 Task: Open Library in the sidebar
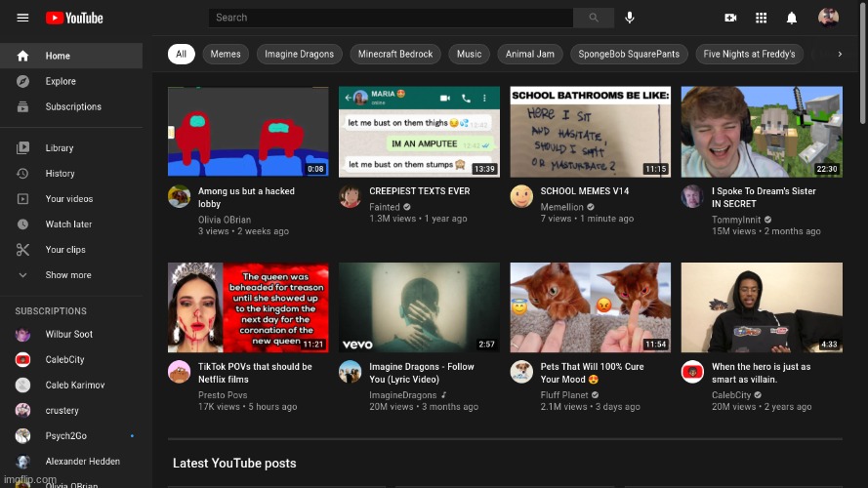(x=71, y=147)
